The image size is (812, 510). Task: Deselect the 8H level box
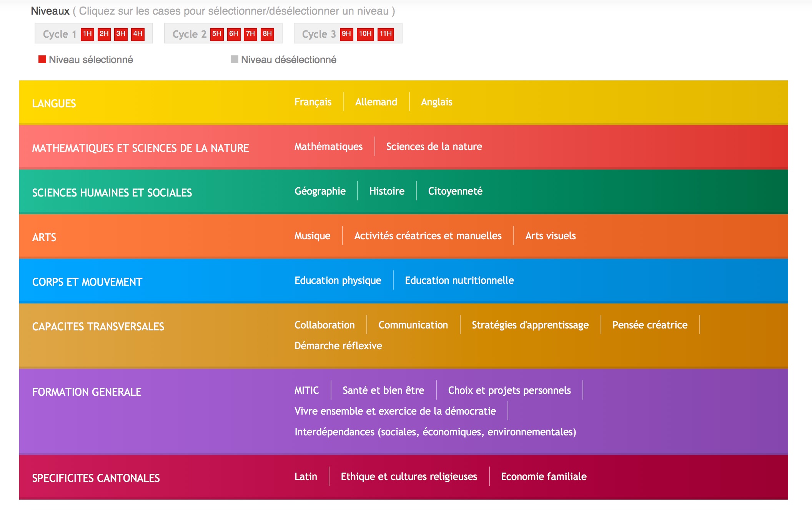267,34
